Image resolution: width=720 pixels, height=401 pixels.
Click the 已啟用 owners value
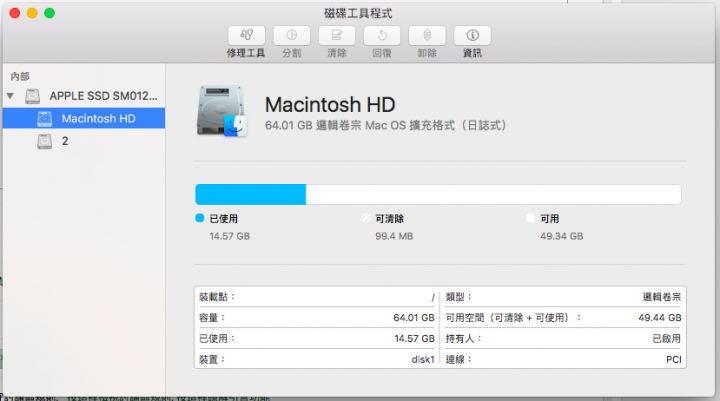coord(667,339)
